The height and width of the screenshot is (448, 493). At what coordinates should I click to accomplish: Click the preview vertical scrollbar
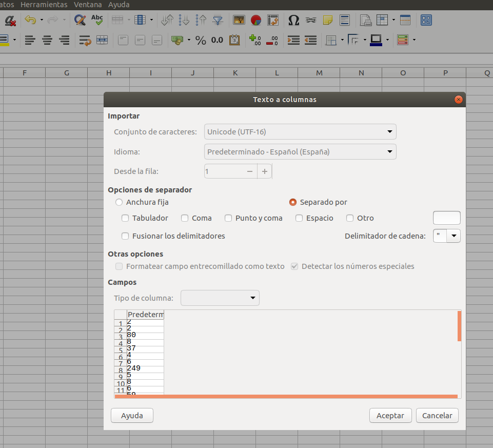459,326
